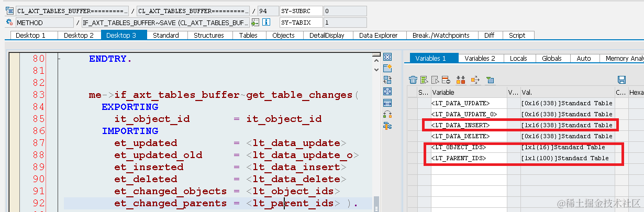Click the first green insert-row icon in variables toolbar
644x212 pixels.
[x=425, y=80]
